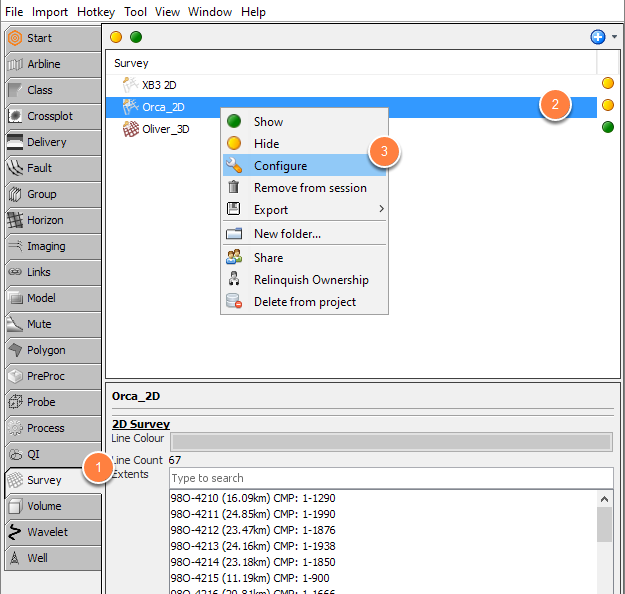Screen dimensions: 625x594
Task: Click the Survey column header
Action: click(x=351, y=63)
